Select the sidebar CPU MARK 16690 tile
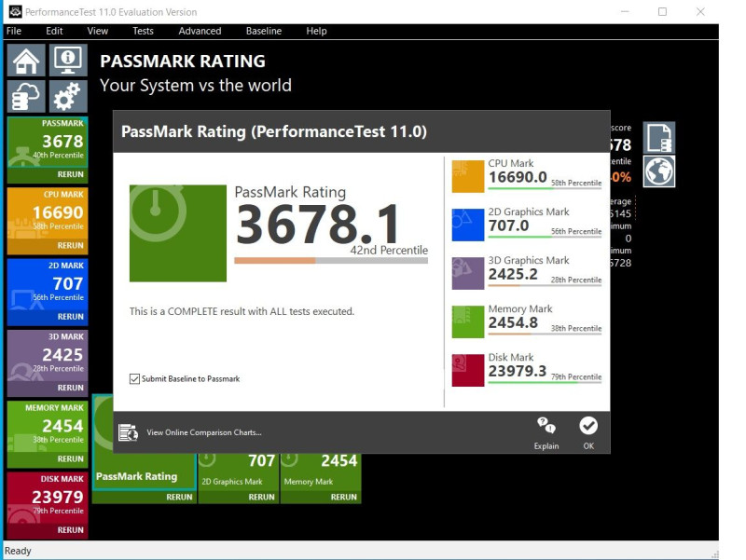 48,213
